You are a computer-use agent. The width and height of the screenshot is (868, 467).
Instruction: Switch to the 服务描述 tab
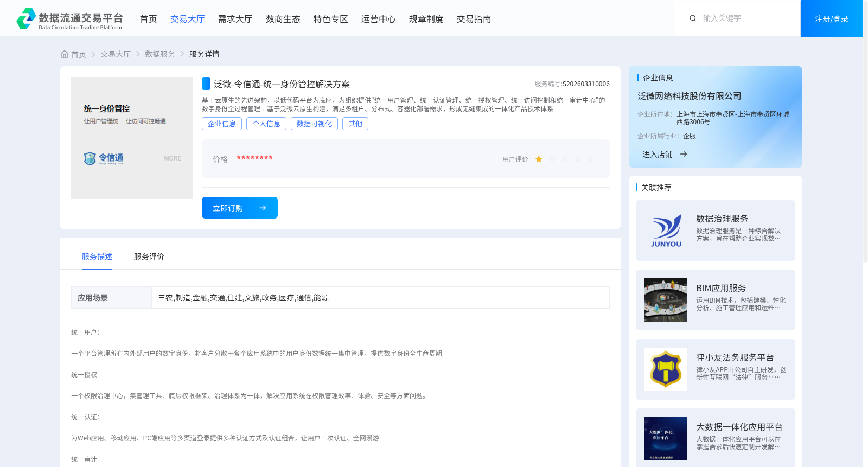[97, 257]
